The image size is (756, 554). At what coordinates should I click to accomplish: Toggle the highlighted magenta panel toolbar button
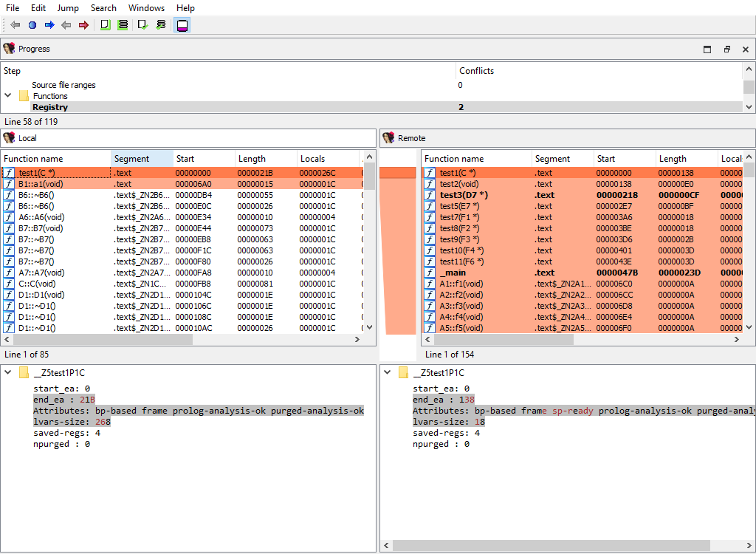pyautogui.click(x=182, y=25)
